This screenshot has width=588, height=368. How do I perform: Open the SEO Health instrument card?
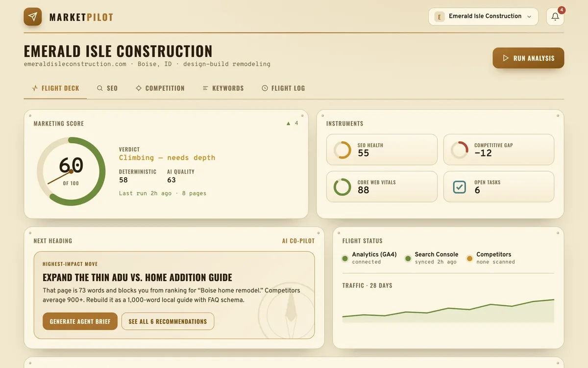[x=382, y=150]
